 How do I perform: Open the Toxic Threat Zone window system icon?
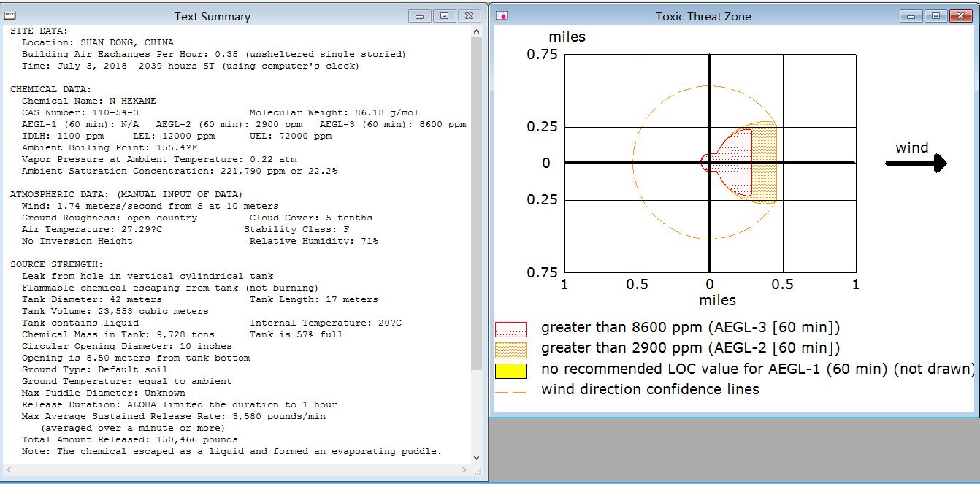[503, 15]
